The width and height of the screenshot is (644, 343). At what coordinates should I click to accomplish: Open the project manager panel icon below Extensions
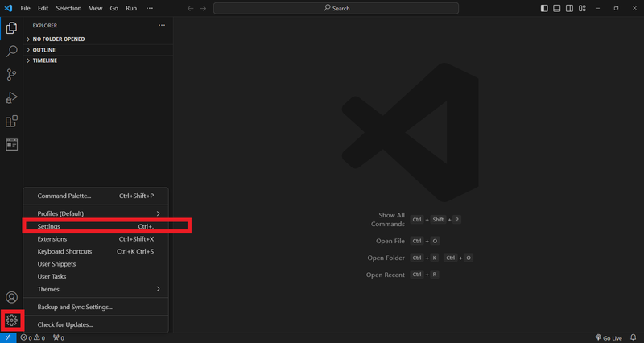click(11, 145)
